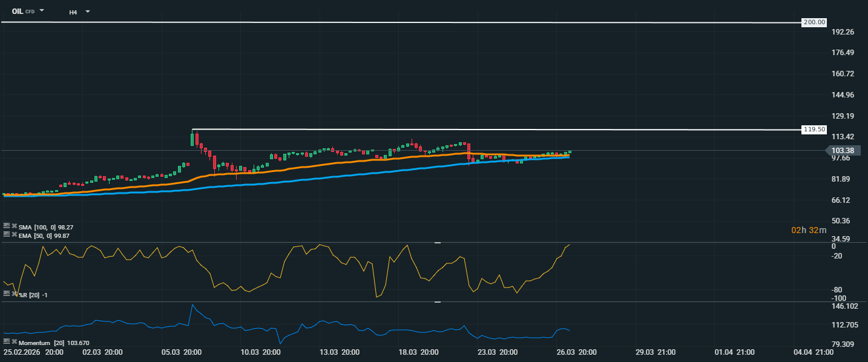The image size is (868, 362).
Task: Click the 05.03 spike candle on chart
Action: point(192,139)
